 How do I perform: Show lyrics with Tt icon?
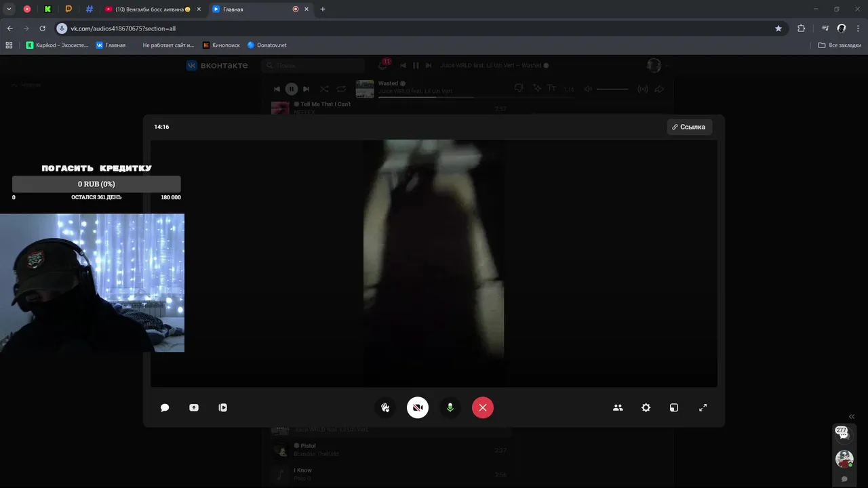click(551, 89)
